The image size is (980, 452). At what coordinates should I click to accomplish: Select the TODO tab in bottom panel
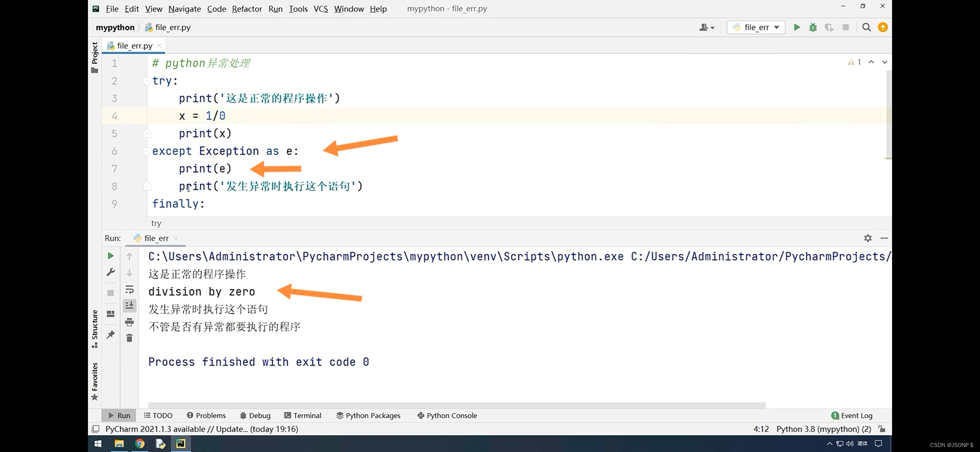pos(159,415)
